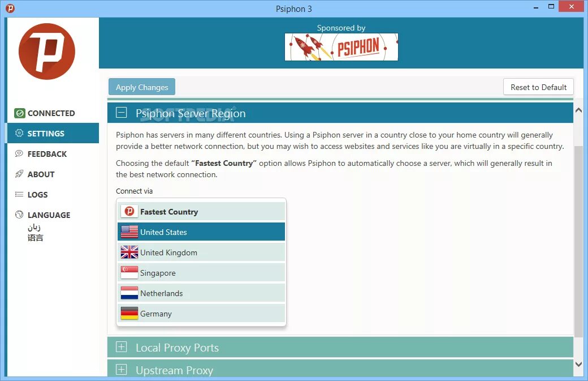588x381 pixels.
Task: Close the Psiphon 3 window
Action: pyautogui.click(x=572, y=6)
